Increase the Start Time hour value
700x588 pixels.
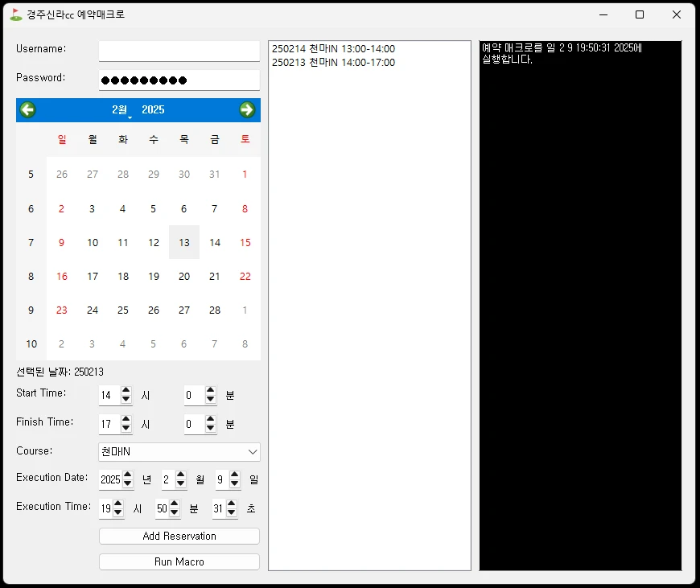pos(126,391)
